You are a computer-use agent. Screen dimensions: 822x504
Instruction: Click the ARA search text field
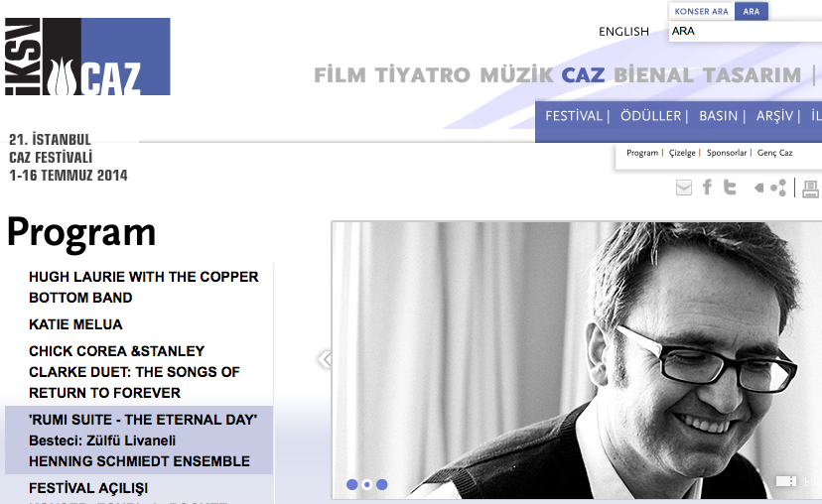point(746,31)
